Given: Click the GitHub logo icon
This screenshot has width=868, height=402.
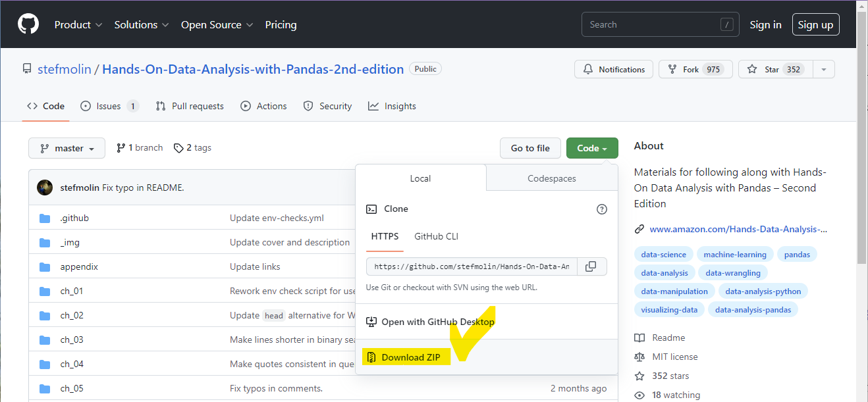Looking at the screenshot, I should [28, 24].
